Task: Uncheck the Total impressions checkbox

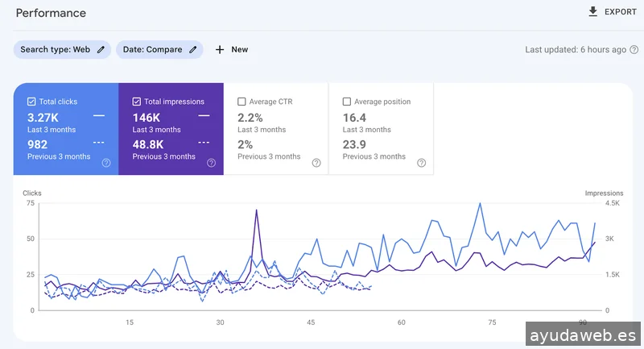Action: tap(136, 102)
